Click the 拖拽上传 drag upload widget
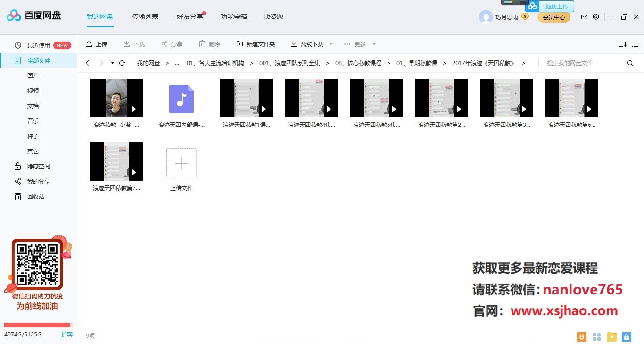644x344 pixels. coord(550,6)
